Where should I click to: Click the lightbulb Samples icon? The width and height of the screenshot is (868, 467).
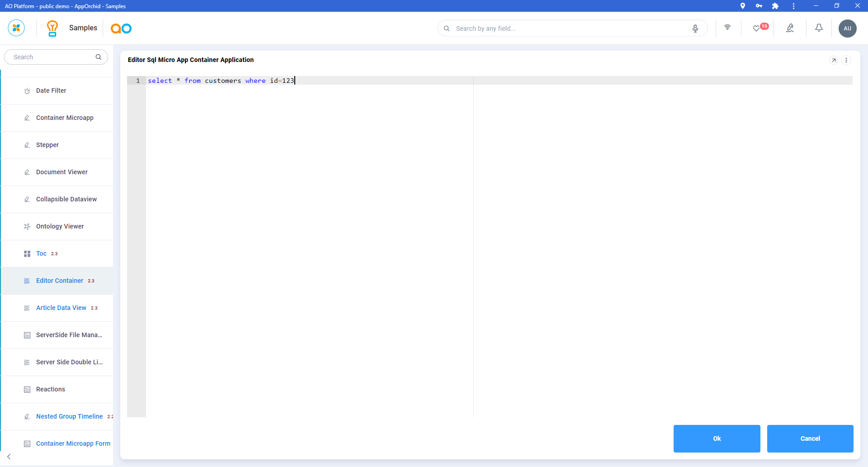pos(52,28)
